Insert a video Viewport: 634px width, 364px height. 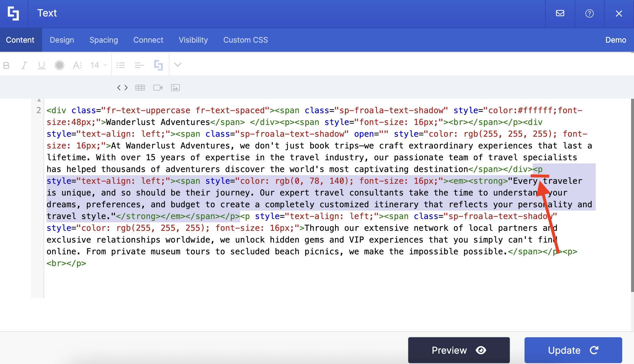tap(158, 88)
